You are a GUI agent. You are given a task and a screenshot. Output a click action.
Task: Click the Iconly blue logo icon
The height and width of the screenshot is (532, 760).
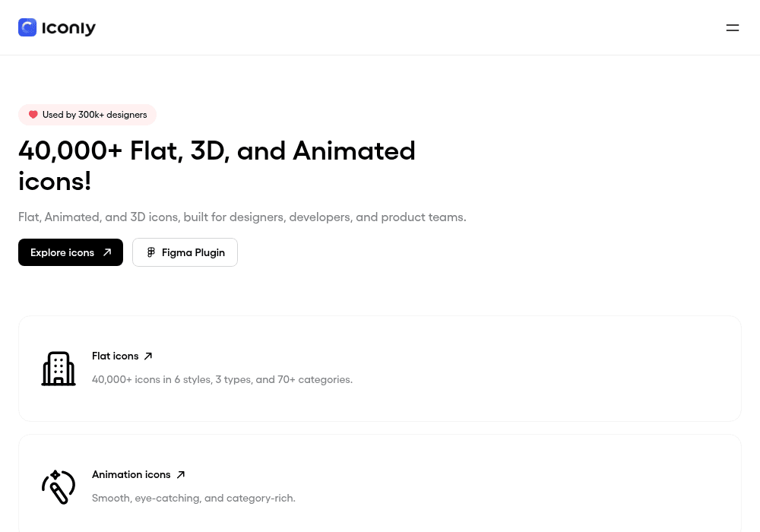27,27
